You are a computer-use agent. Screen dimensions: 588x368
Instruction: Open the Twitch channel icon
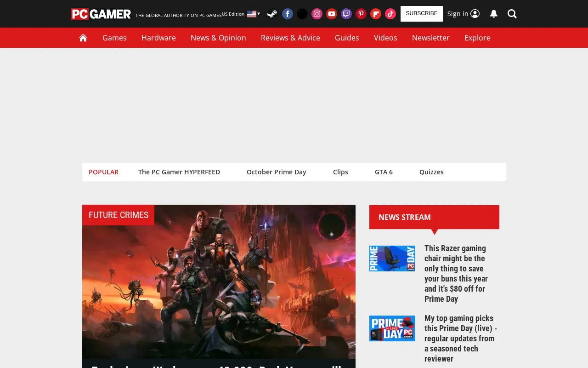click(346, 14)
